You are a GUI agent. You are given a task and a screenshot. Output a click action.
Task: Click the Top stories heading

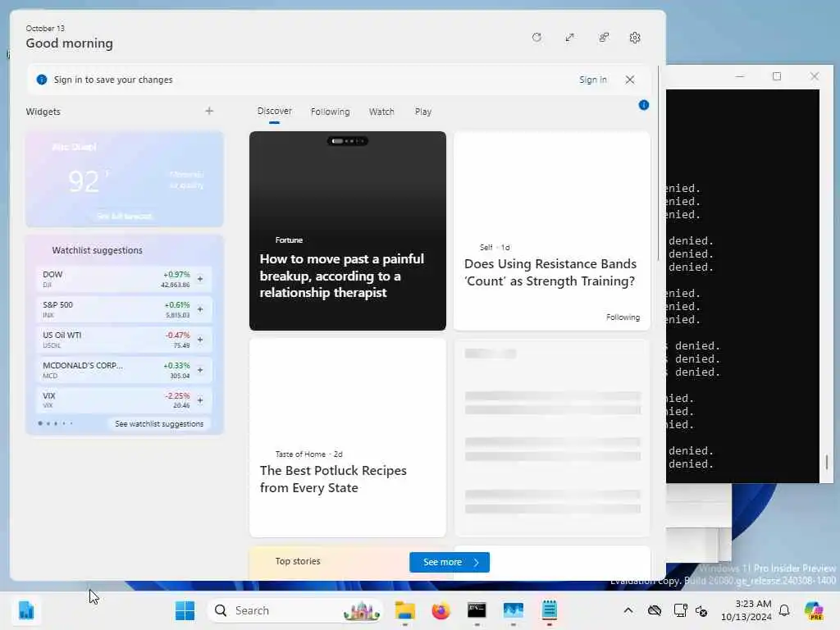point(297,561)
